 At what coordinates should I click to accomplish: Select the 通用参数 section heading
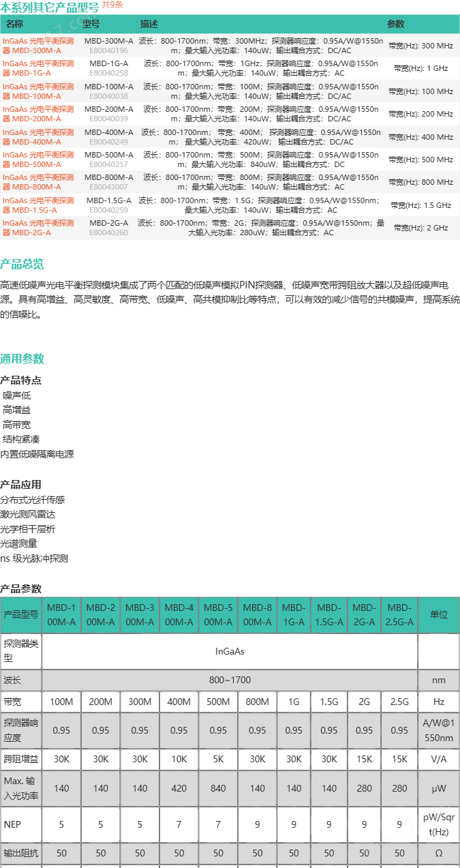[22, 359]
